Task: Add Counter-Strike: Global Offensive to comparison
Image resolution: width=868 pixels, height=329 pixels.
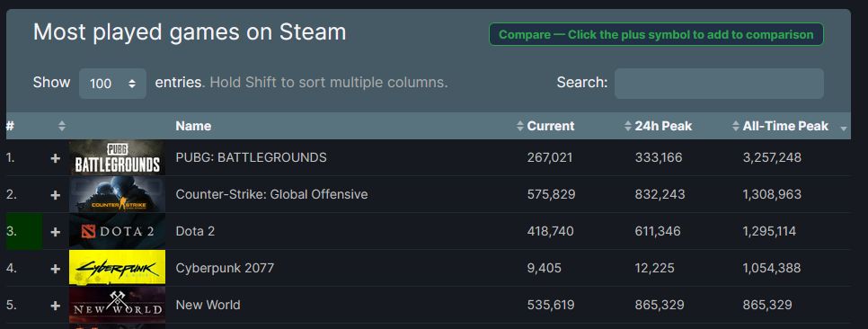Action: click(56, 195)
